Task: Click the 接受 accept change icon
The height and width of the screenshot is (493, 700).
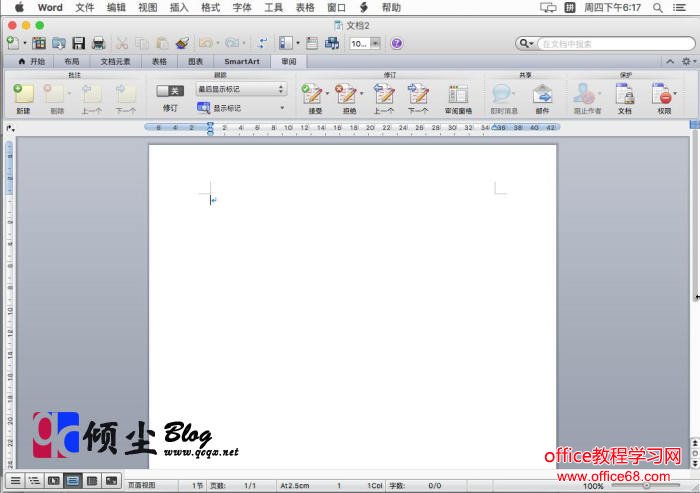Action: (312, 94)
